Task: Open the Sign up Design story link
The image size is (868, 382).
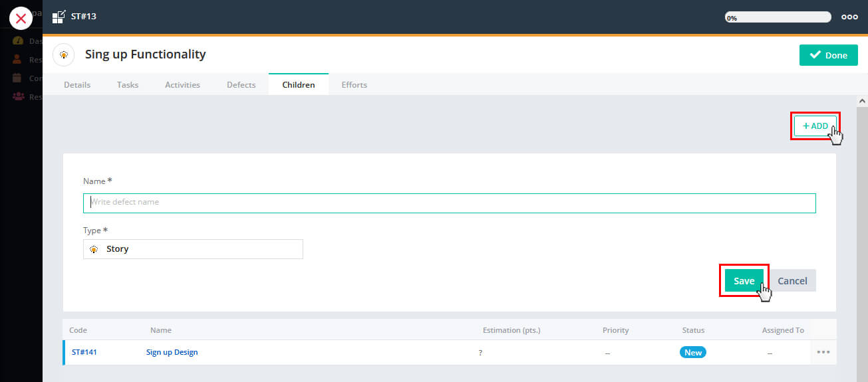Action: pos(172,352)
